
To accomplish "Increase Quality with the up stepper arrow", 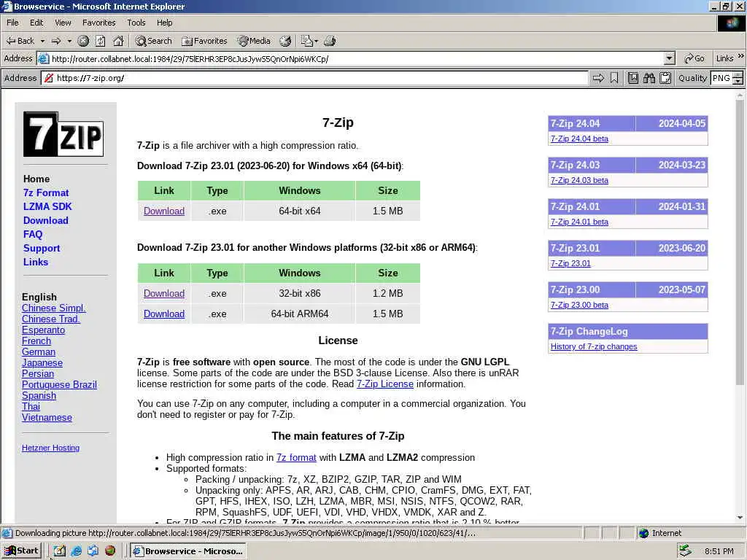I will [x=738, y=75].
